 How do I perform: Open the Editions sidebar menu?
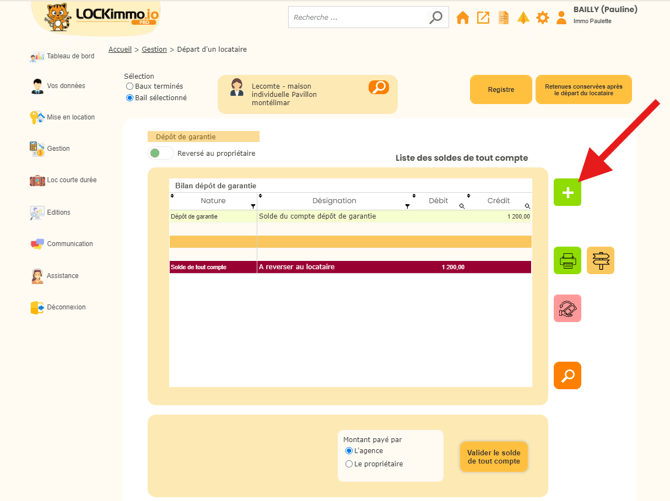pos(60,212)
